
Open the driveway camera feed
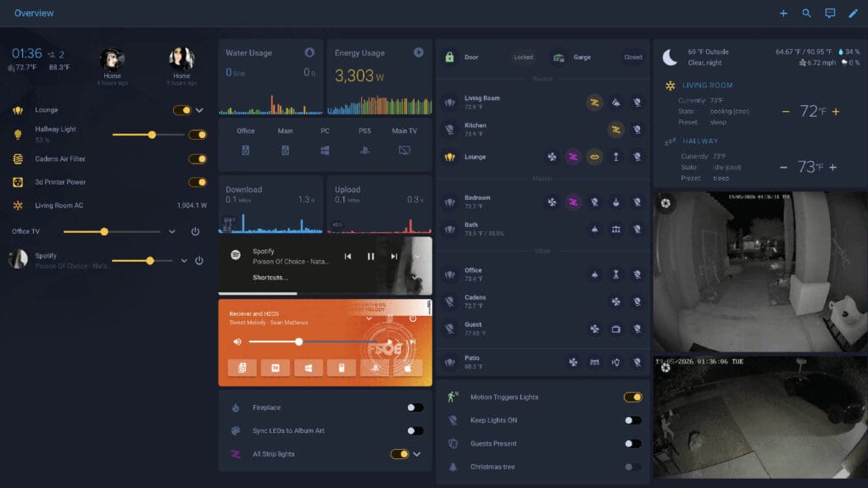tap(760, 417)
